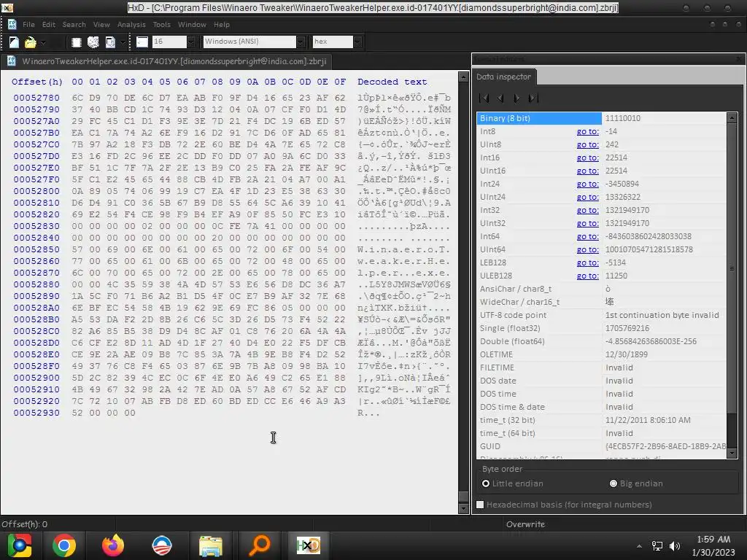
Task: Go to next byte in Data inspector
Action: 516,98
